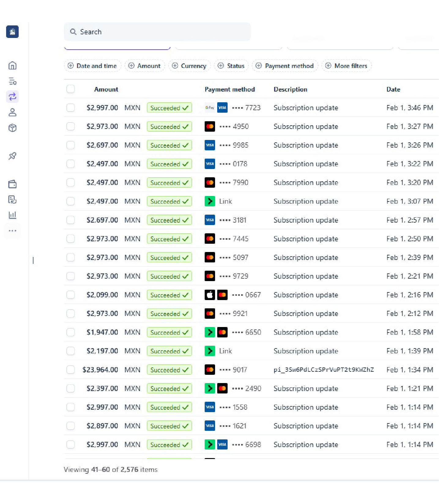This screenshot has width=439, height=504.
Task: Select checkbox for $2,099.00 payment
Action: [71, 295]
